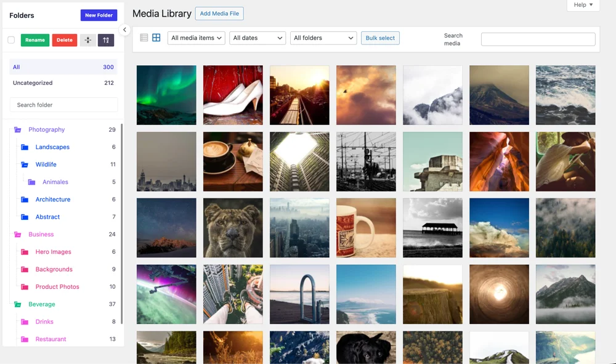Open the All media items dropdown

point(196,38)
